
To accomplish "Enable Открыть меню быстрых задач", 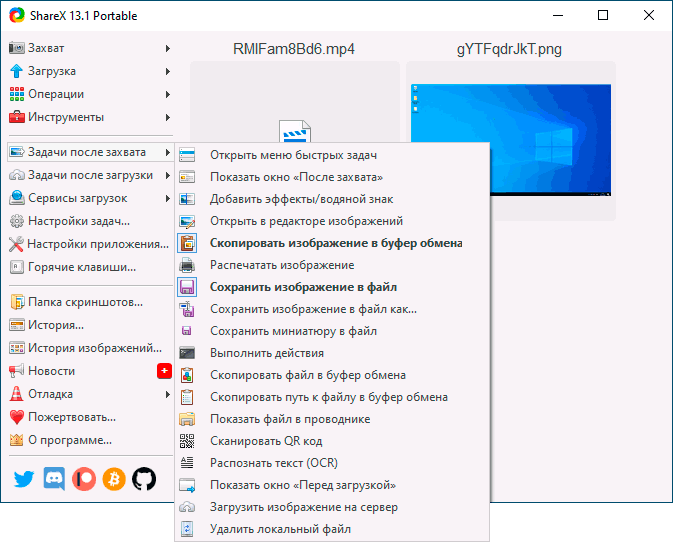I will [332, 155].
